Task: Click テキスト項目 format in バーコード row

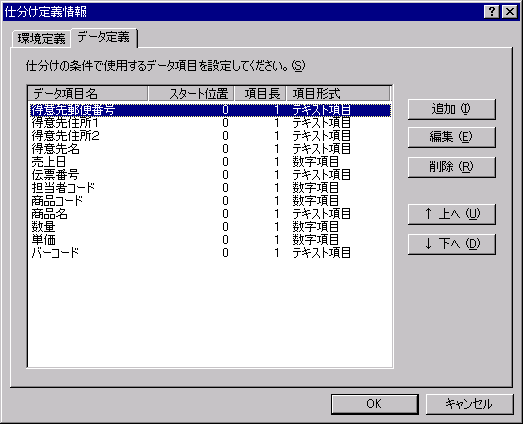Action: 322,253
